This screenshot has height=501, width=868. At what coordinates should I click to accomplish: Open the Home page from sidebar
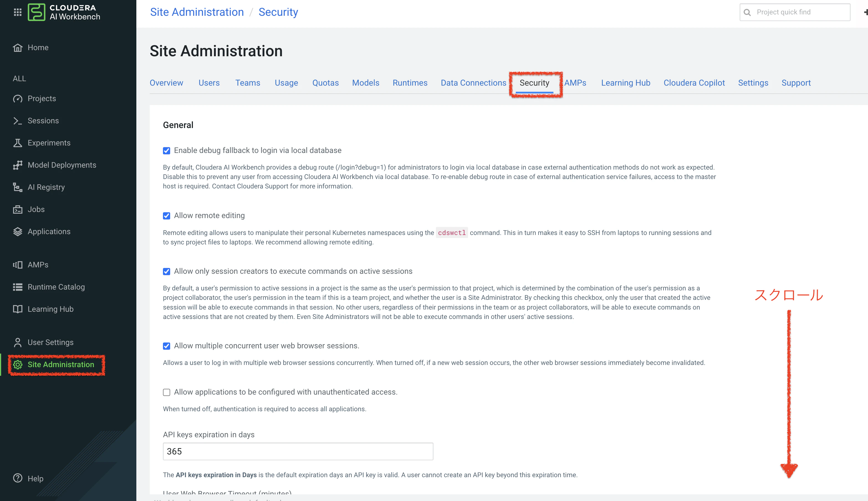click(x=38, y=47)
